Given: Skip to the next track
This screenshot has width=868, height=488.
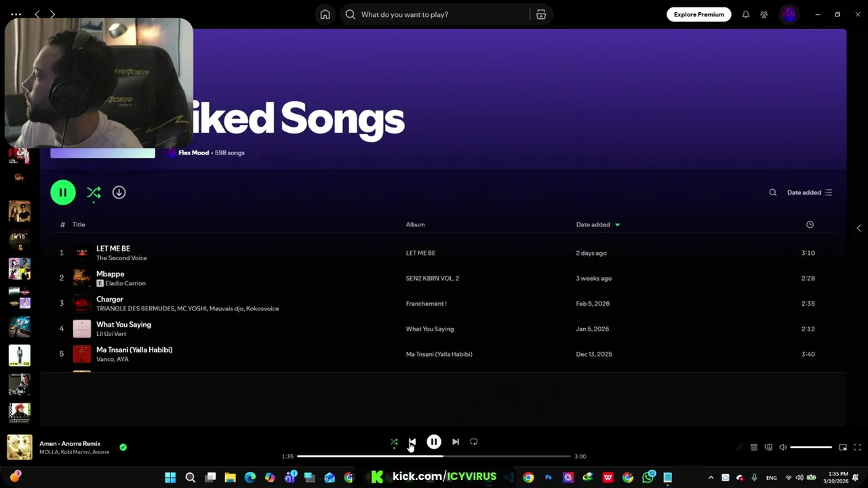Looking at the screenshot, I should point(456,442).
